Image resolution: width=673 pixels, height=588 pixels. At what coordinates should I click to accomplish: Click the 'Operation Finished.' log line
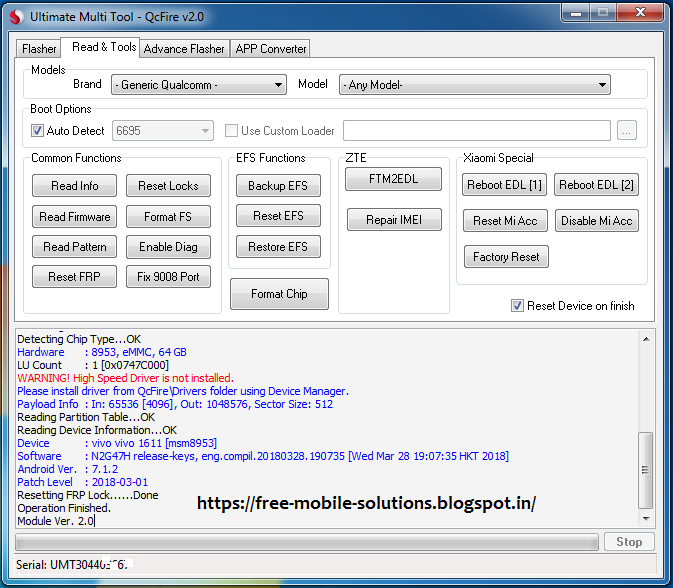pyautogui.click(x=64, y=508)
